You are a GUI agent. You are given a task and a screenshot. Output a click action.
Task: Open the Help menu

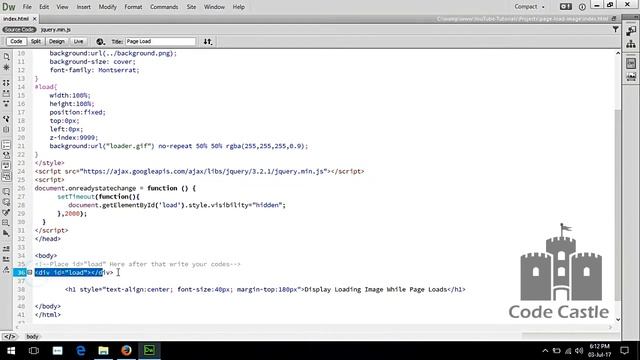tap(239, 7)
